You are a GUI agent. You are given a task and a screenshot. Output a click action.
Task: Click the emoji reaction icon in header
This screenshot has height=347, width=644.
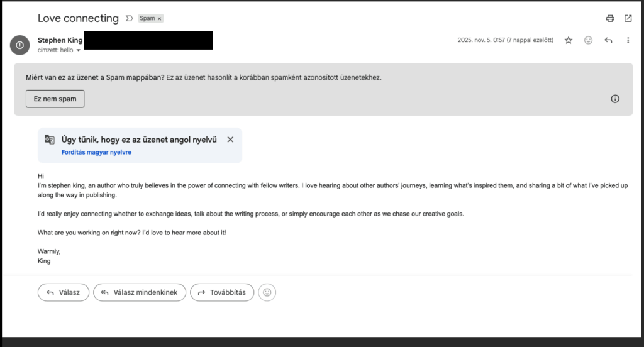click(589, 40)
